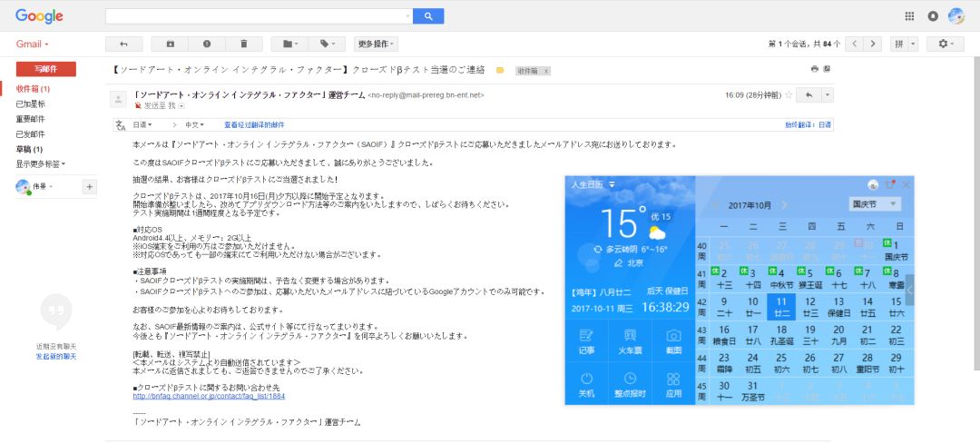This screenshot has width=980, height=444.
Task: Click the Google logo
Action: [x=39, y=16]
